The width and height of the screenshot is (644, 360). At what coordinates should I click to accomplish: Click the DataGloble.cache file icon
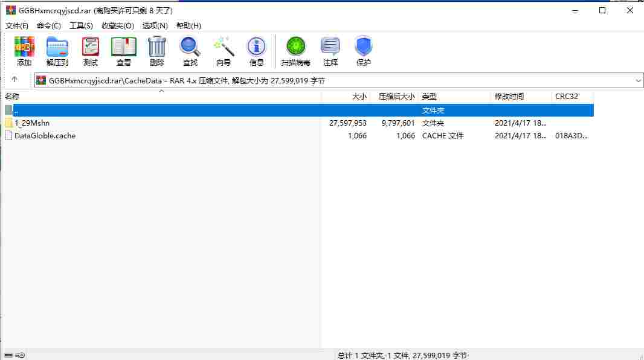[x=8, y=135]
